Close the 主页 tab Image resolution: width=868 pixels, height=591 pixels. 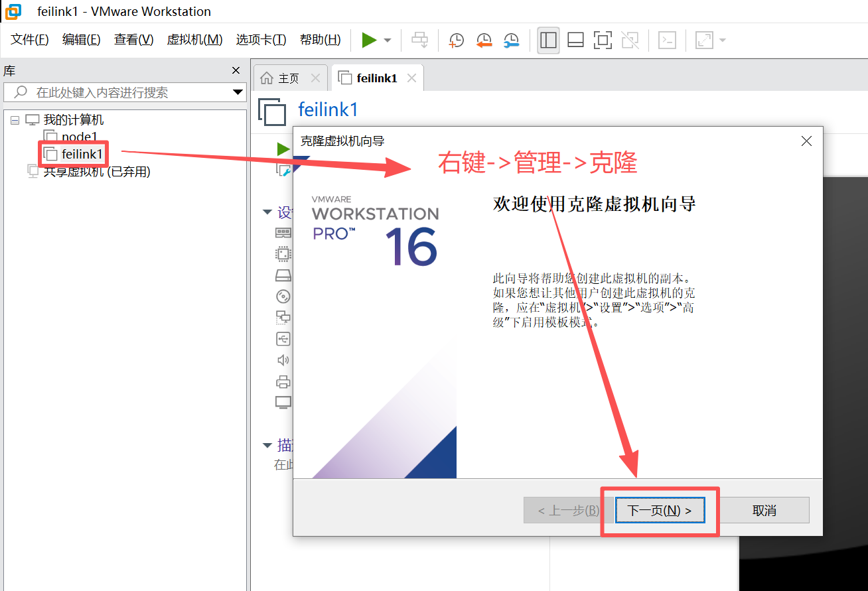pos(315,78)
